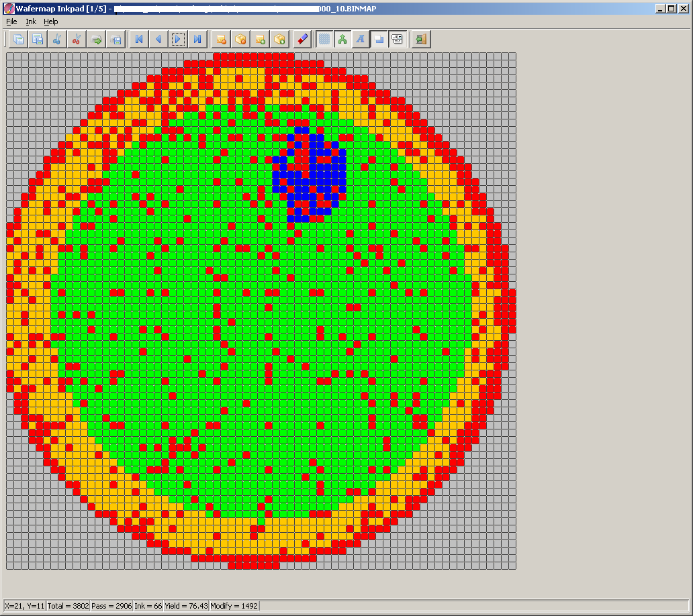Click the green arrow export map icon
The height and width of the screenshot is (616, 693).
(x=96, y=39)
